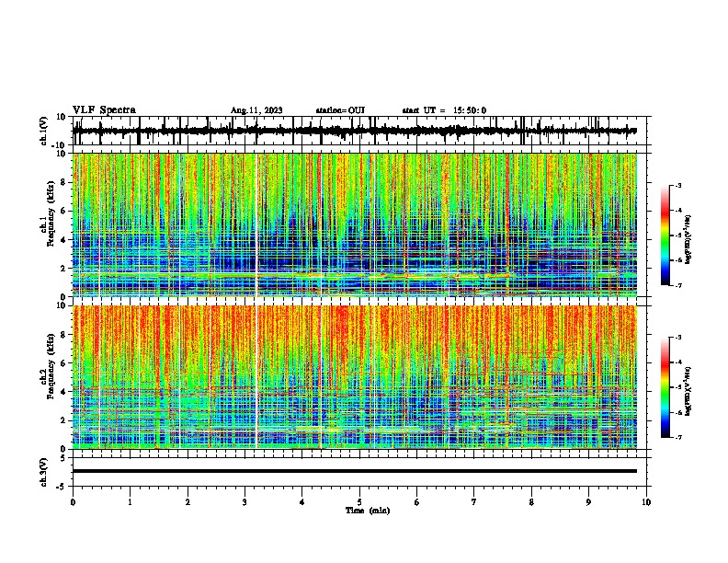Select the ch.2 "Frequency (kHz)" axis label
The height and width of the screenshot is (563, 728).
pyautogui.click(x=51, y=366)
